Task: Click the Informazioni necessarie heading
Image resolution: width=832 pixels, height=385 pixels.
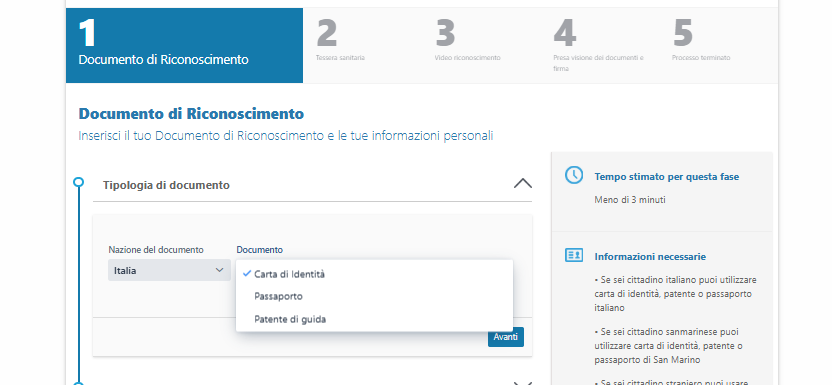Action: [x=650, y=257]
